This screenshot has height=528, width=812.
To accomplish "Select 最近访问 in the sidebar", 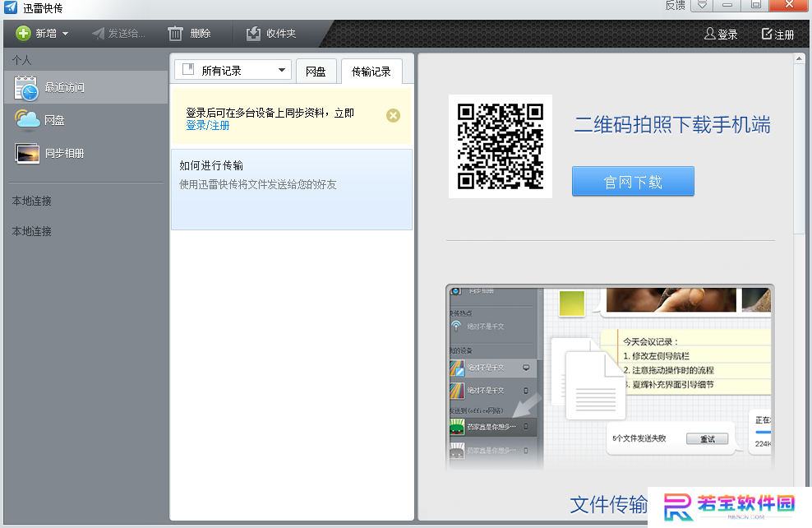I will (x=86, y=87).
